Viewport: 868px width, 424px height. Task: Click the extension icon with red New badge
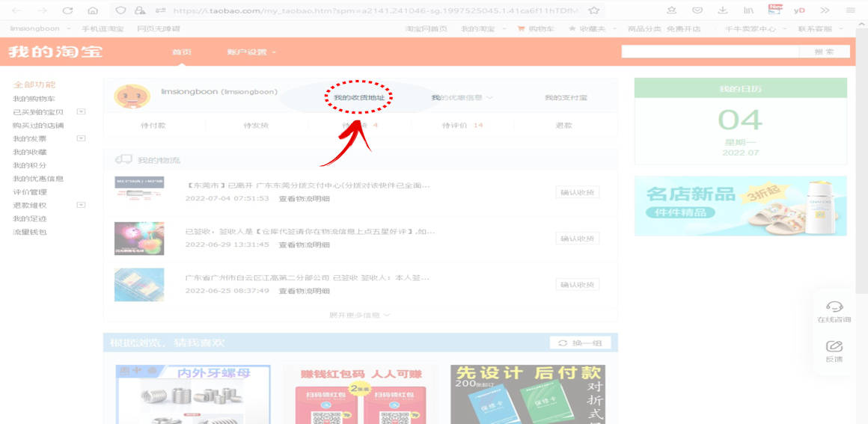pos(774,10)
